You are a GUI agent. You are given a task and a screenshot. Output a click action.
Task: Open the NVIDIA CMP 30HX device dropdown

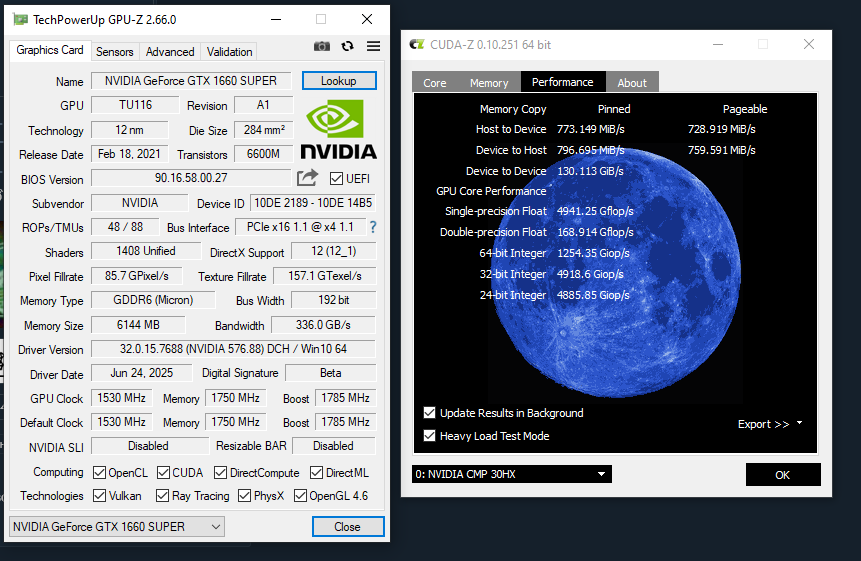pyautogui.click(x=512, y=474)
